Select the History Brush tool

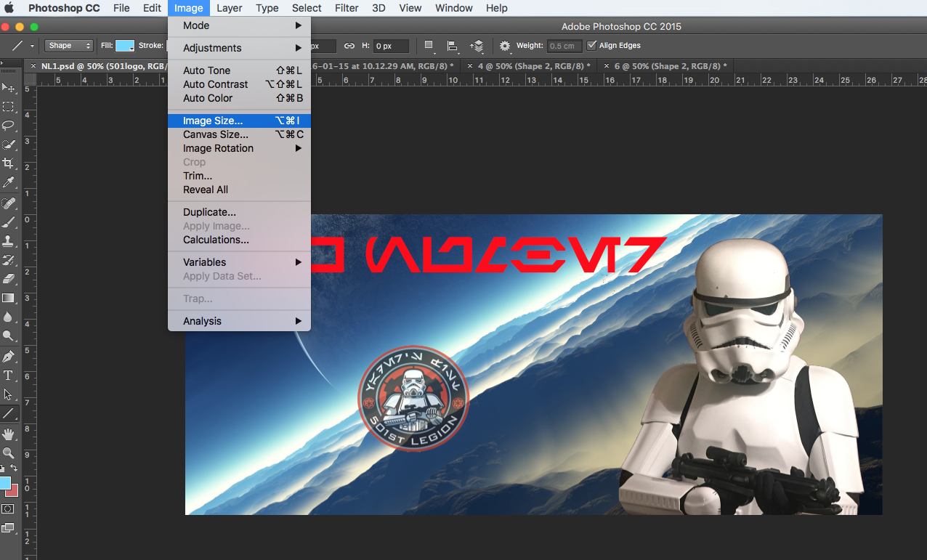9,260
